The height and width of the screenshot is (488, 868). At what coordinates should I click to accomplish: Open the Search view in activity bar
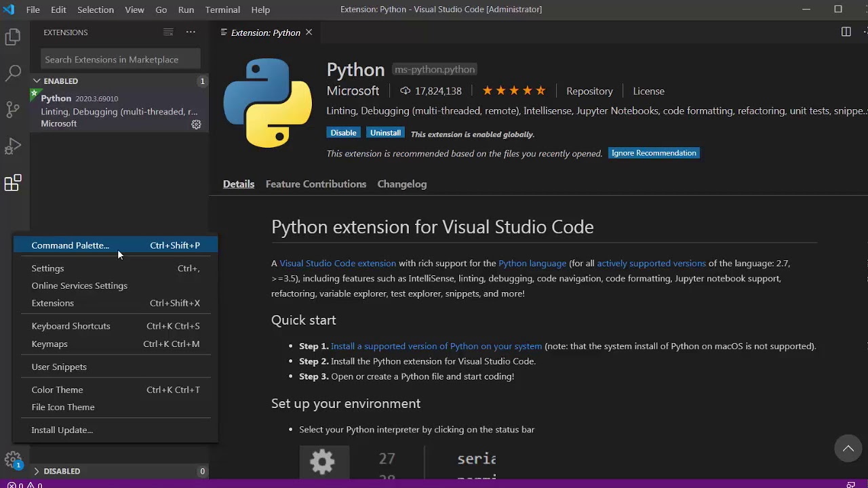pos(13,73)
